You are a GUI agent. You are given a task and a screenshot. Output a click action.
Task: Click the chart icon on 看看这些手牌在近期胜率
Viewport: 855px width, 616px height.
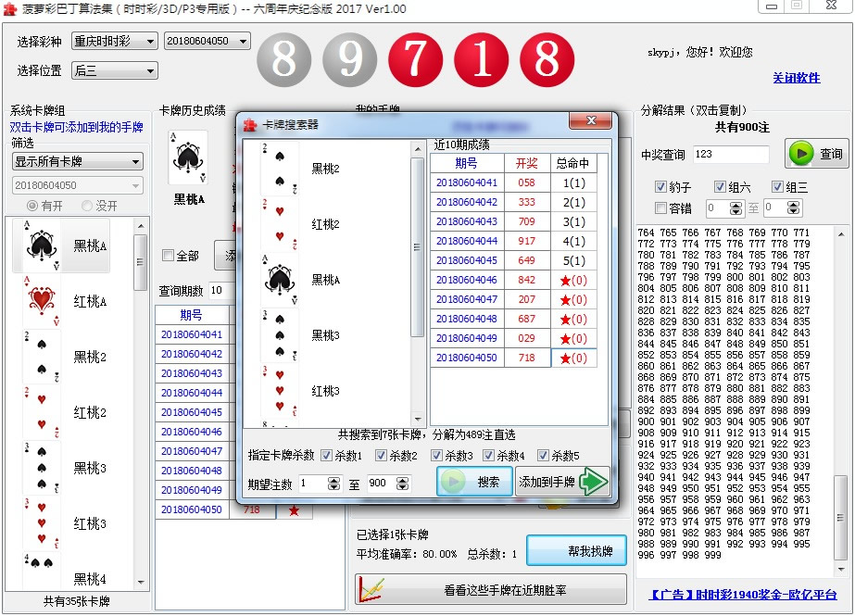click(371, 590)
